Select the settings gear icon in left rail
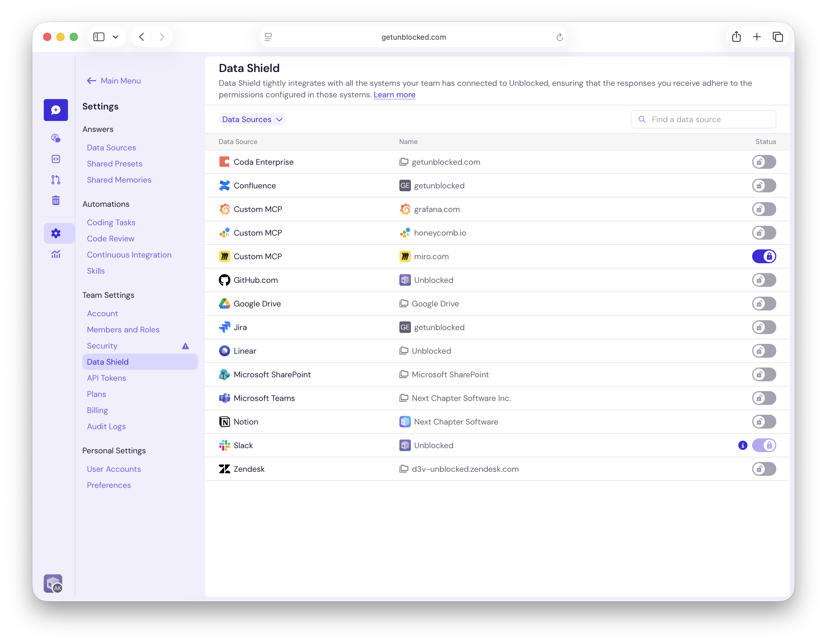Image resolution: width=827 pixels, height=644 pixels. (56, 233)
